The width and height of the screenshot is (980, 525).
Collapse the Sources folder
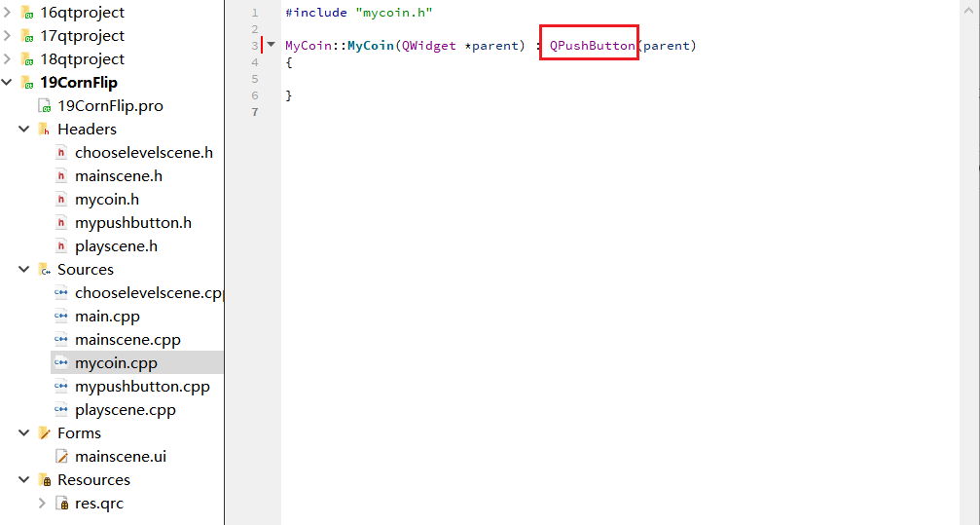tap(24, 269)
